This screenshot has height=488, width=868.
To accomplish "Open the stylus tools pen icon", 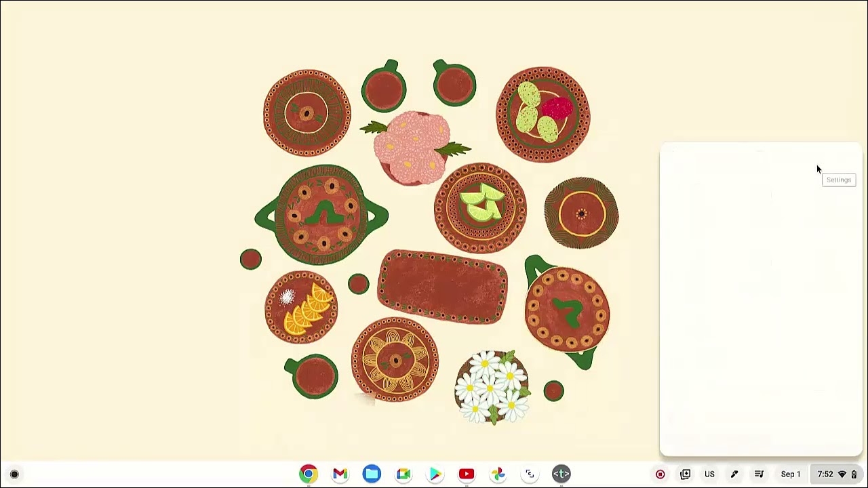I will coord(734,474).
